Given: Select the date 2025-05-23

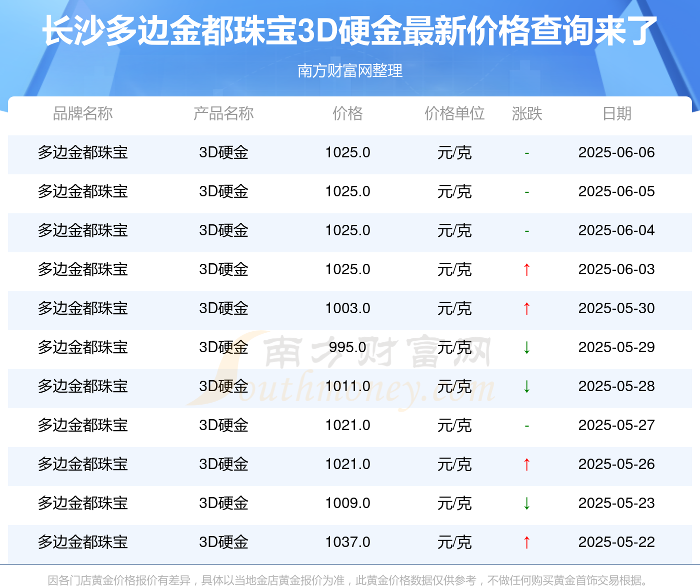Looking at the screenshot, I should 616,503.
